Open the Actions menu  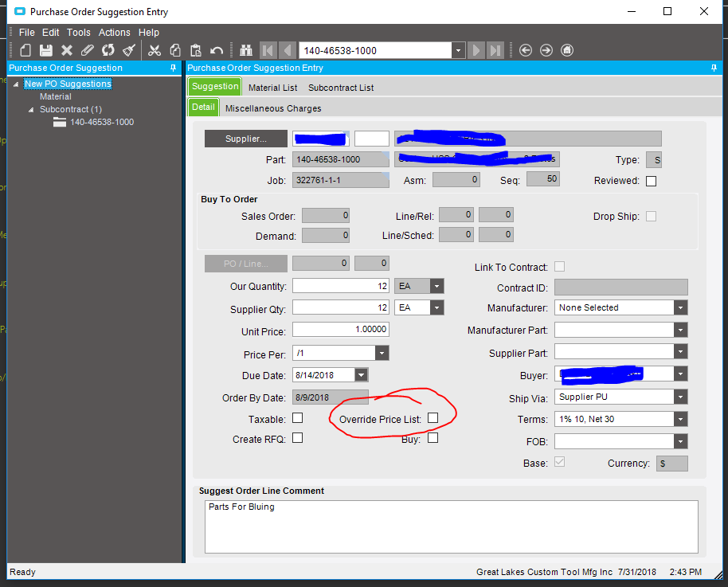(114, 33)
